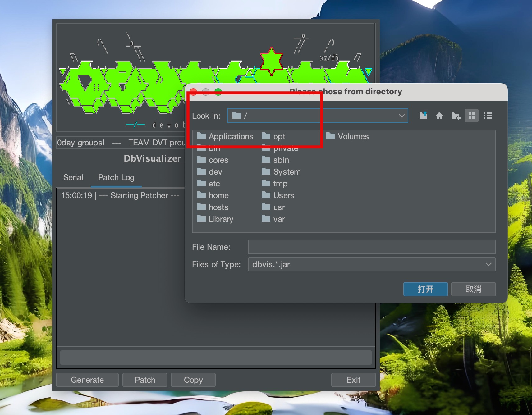The height and width of the screenshot is (415, 532).
Task: Select the Library folder
Action: tap(221, 219)
